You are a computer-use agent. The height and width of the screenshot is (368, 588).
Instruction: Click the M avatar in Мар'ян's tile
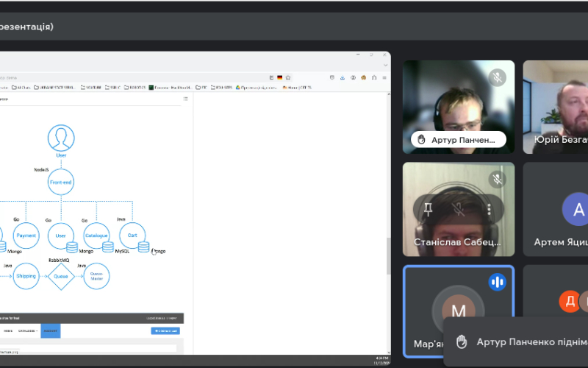point(458,310)
